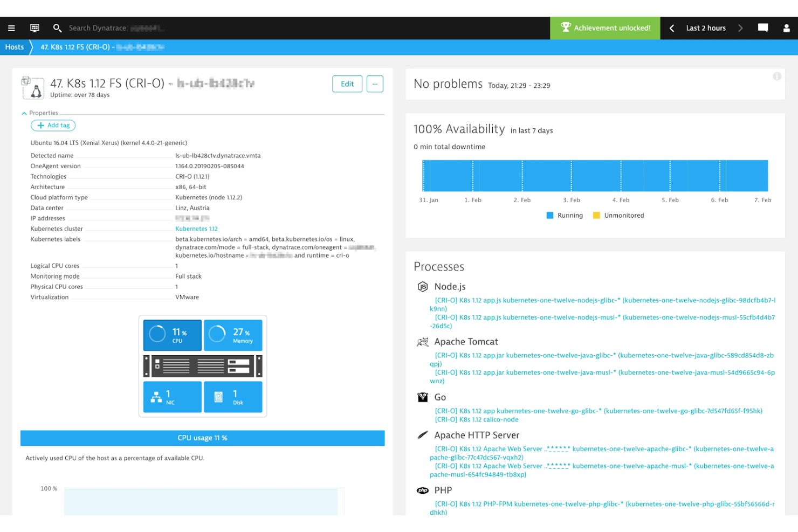Select the 47. K8s 1.12 FS breadcrumb
Viewport: 798px width, 532px height.
102,47
